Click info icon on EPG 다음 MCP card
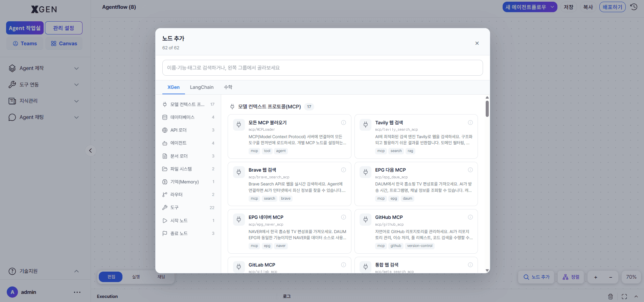This screenshot has height=302, width=644. [470, 170]
